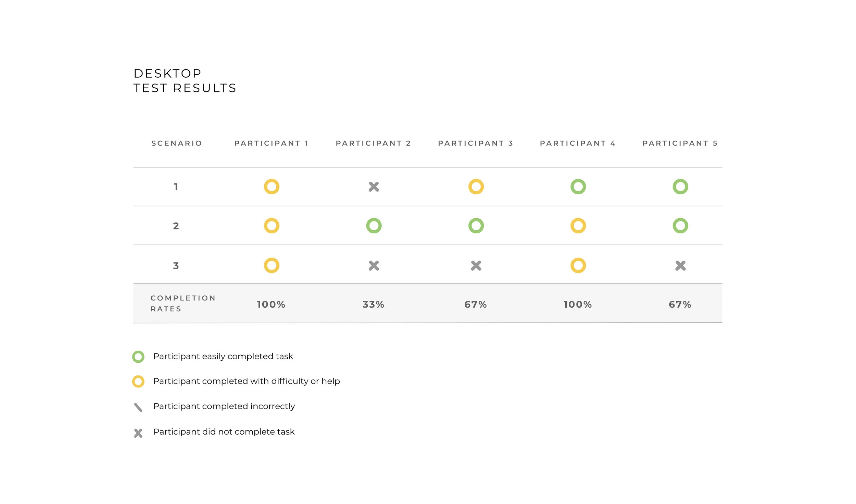Click Participant 5's gray X in scenario 3
Screen dimensions: 856x504
point(680,266)
